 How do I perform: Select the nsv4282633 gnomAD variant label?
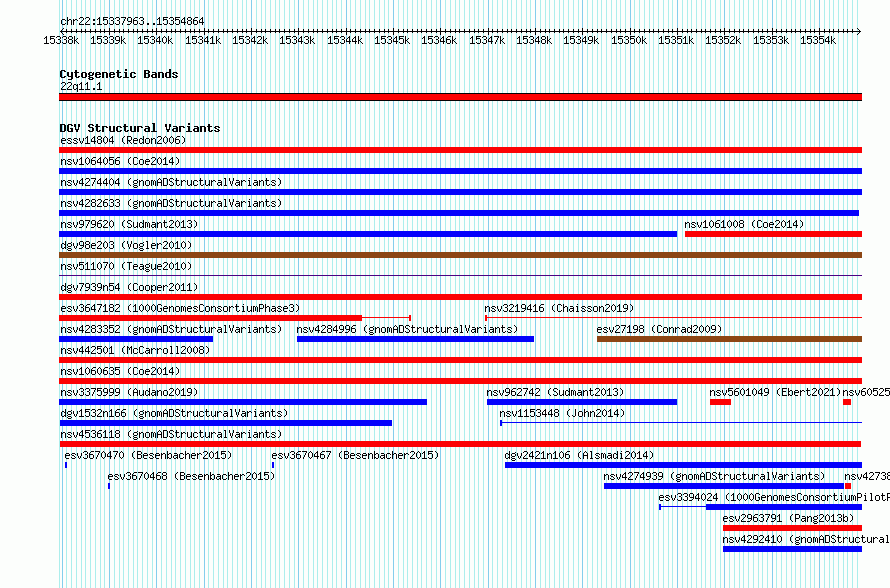click(x=171, y=203)
